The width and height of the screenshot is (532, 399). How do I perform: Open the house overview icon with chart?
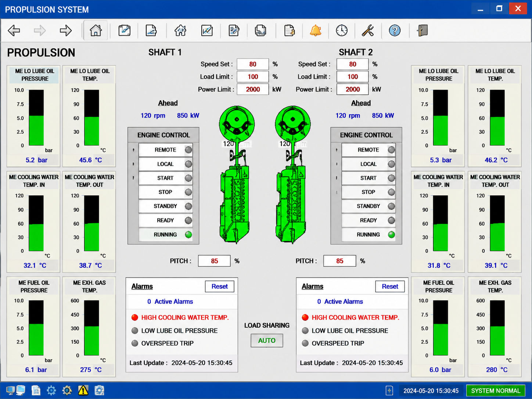pos(180,30)
